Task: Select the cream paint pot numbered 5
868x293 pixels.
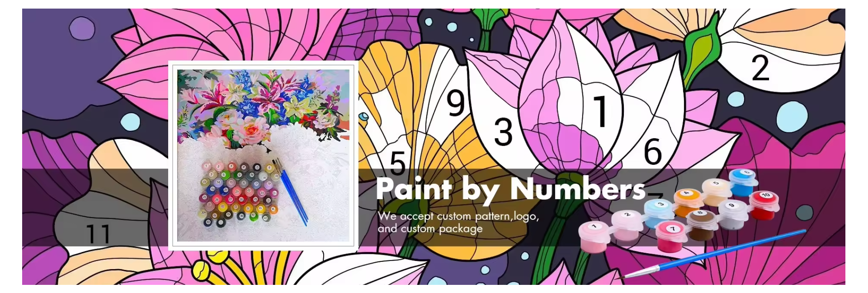Action: coord(717,192)
